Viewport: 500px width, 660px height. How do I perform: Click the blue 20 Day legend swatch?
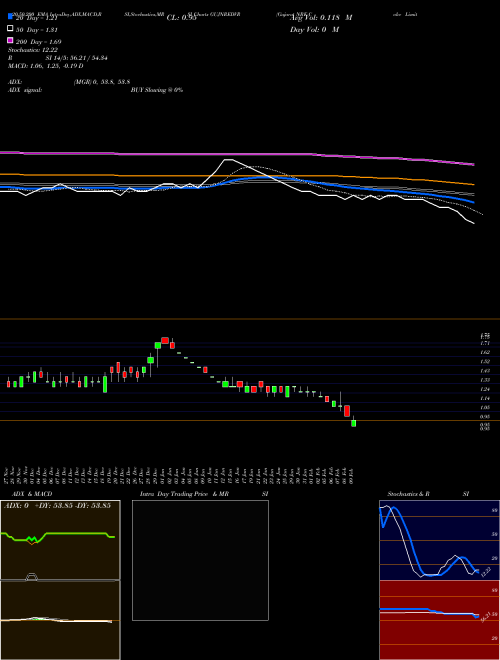coord(10,16)
